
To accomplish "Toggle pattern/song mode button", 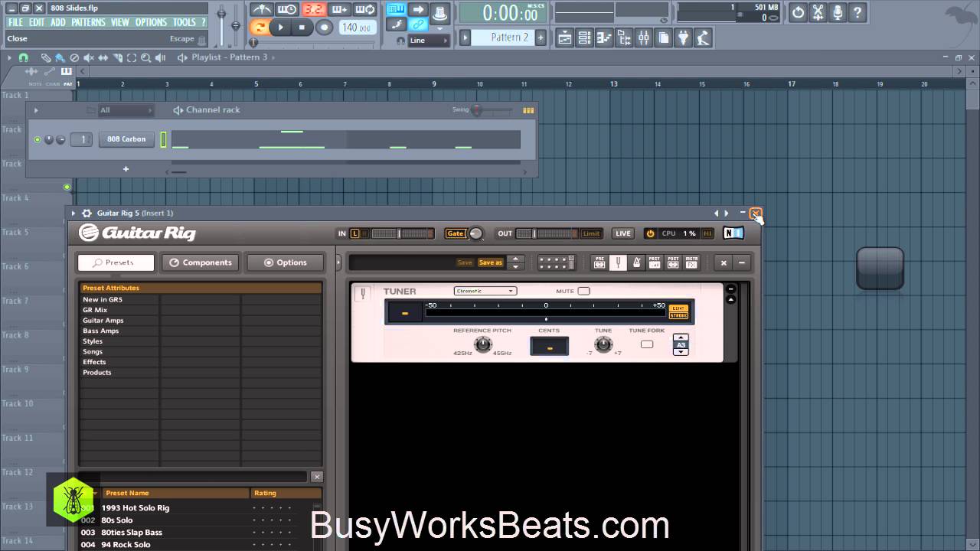I will point(260,28).
